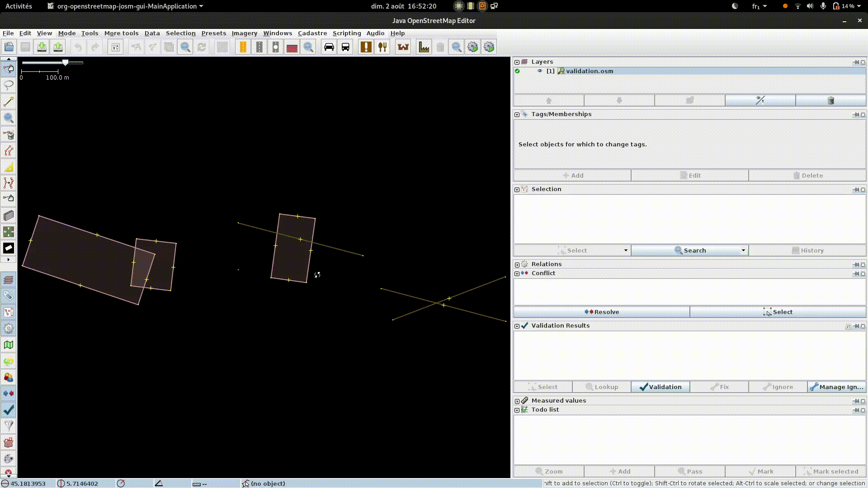Click the Download map data icon
This screenshot has height=488, width=868.
(x=42, y=47)
